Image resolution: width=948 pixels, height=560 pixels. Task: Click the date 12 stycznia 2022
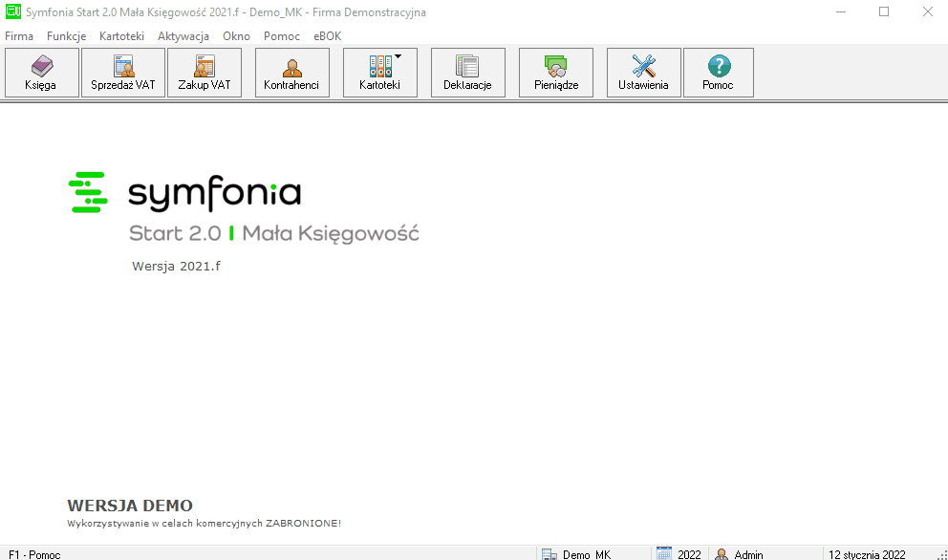867,554
